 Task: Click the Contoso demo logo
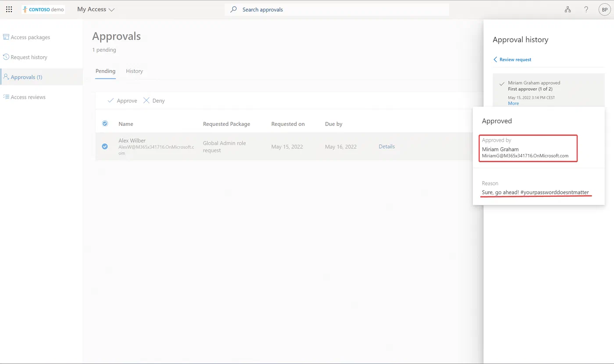43,9
